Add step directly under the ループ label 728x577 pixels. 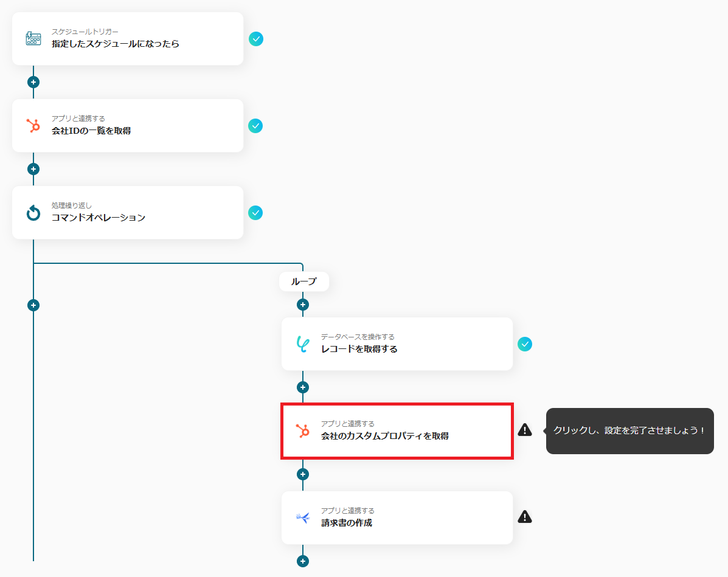(303, 305)
